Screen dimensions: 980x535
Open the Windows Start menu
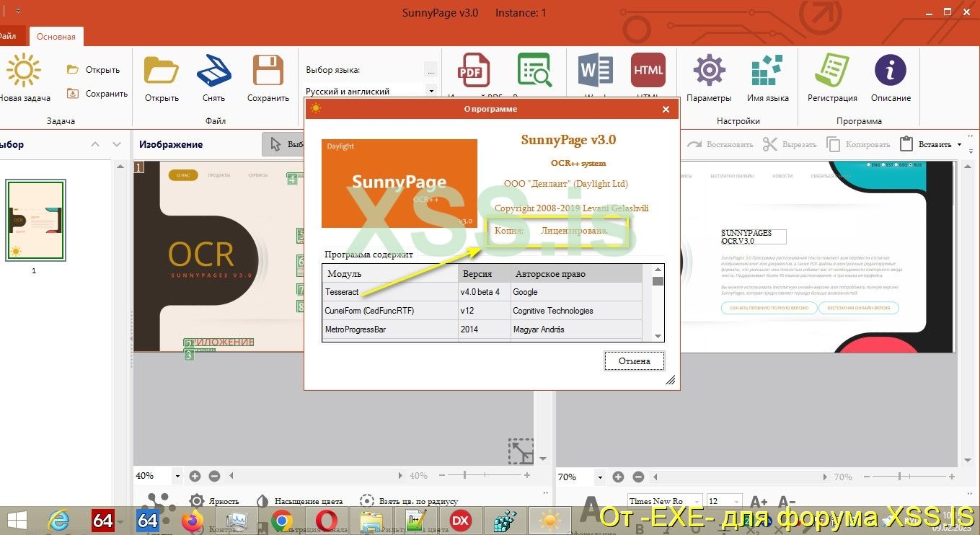click(x=16, y=520)
